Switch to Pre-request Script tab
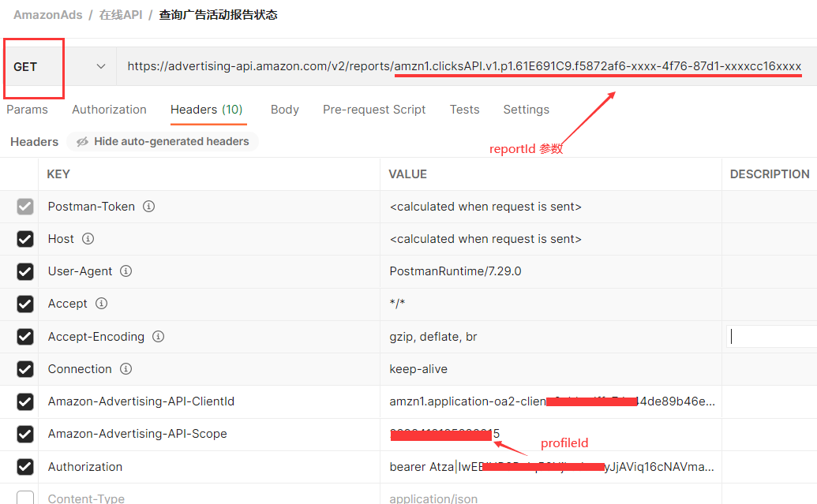This screenshot has width=817, height=504. click(x=374, y=110)
